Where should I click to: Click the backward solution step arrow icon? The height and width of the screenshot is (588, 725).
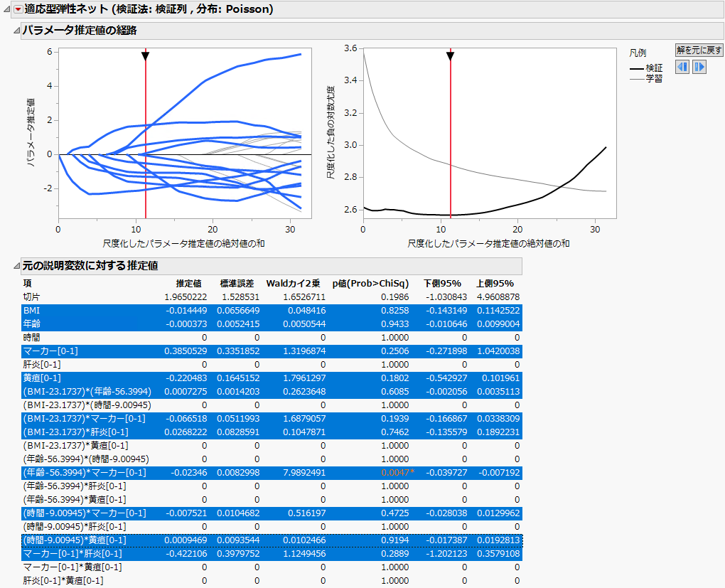[x=682, y=67]
